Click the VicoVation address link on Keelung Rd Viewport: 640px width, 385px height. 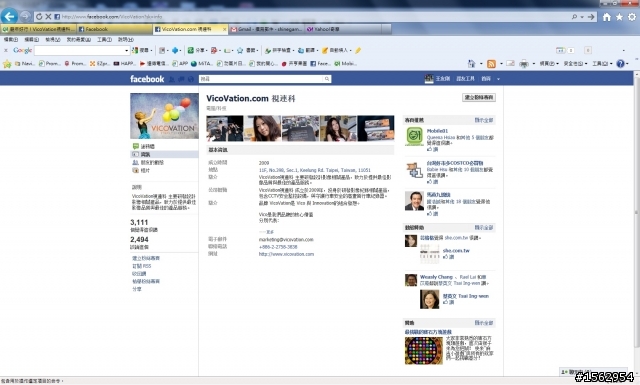[314, 170]
